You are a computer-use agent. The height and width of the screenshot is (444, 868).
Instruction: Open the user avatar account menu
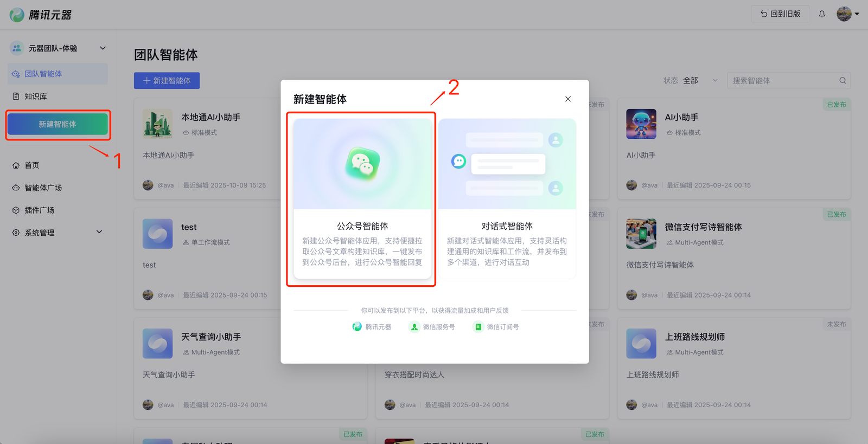847,14
